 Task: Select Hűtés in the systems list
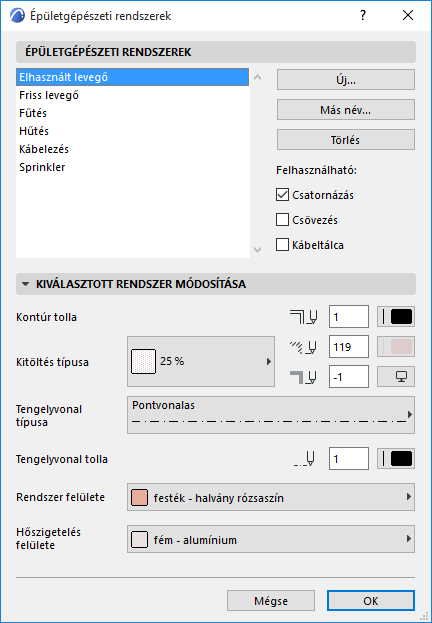point(132,131)
